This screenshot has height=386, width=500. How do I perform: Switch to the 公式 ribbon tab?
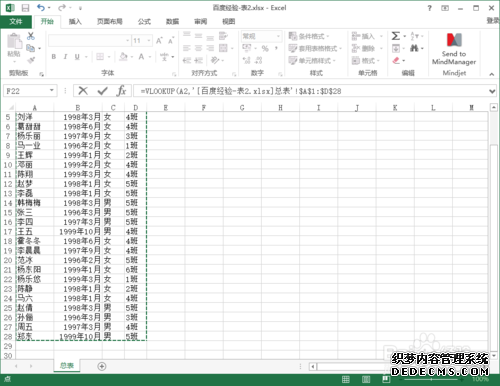144,22
